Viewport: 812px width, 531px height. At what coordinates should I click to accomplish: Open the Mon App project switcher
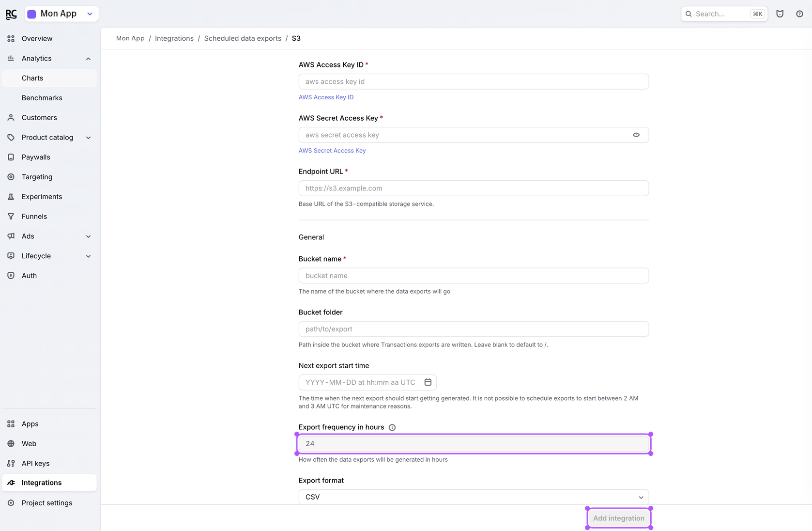(x=61, y=14)
